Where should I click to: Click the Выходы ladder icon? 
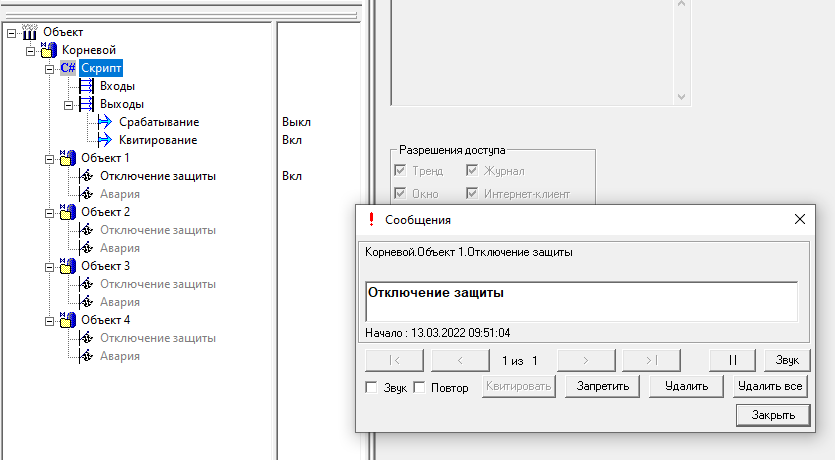86,104
